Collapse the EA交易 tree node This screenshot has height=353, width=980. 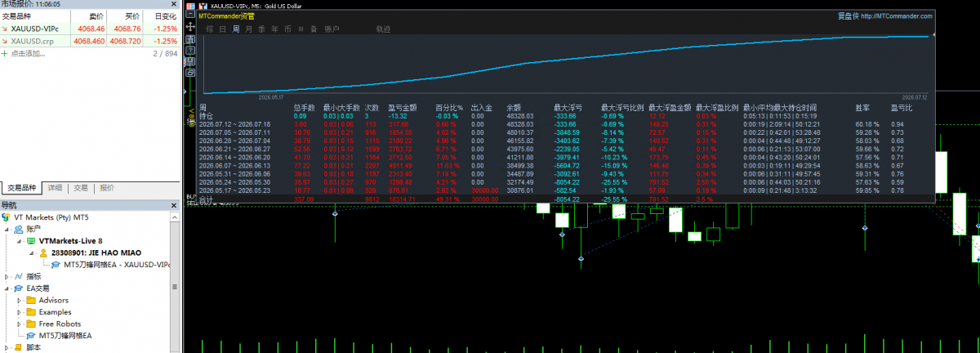(x=7, y=288)
